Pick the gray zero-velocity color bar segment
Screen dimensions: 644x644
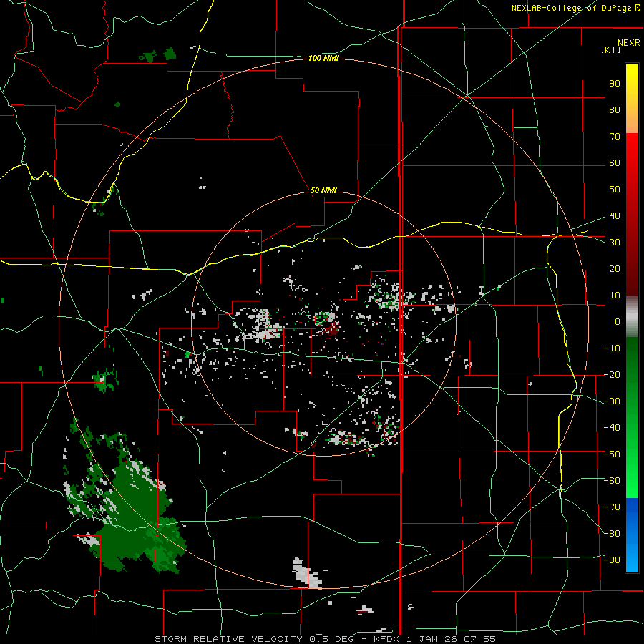point(632,316)
